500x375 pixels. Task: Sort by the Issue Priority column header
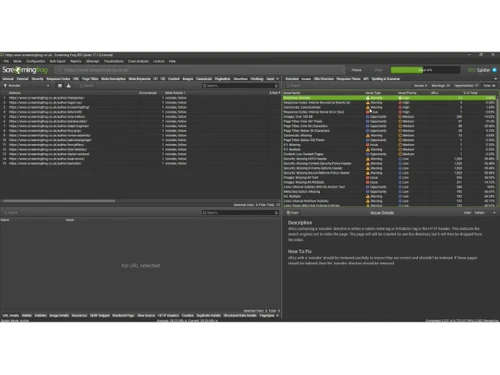(x=407, y=93)
